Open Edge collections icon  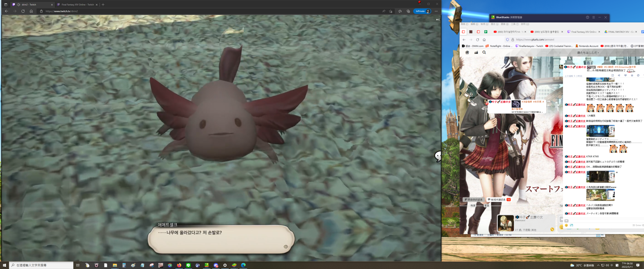pos(408,11)
